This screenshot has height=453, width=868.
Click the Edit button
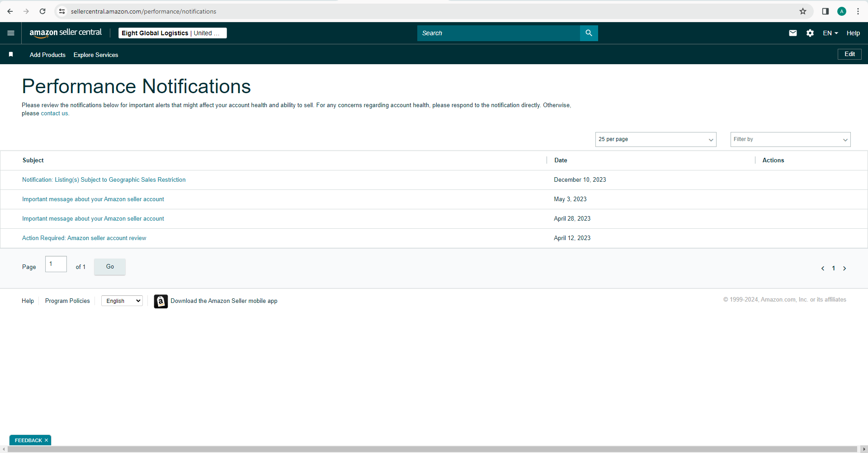click(849, 54)
